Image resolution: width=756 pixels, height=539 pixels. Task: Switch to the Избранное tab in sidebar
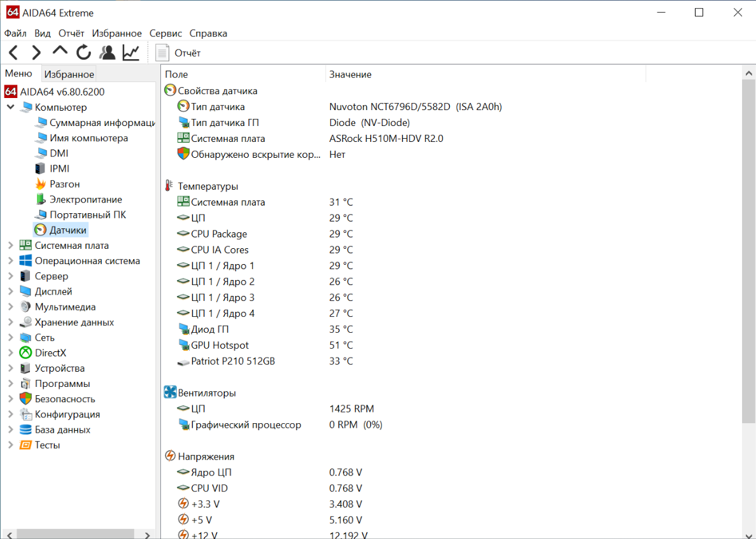(x=69, y=74)
